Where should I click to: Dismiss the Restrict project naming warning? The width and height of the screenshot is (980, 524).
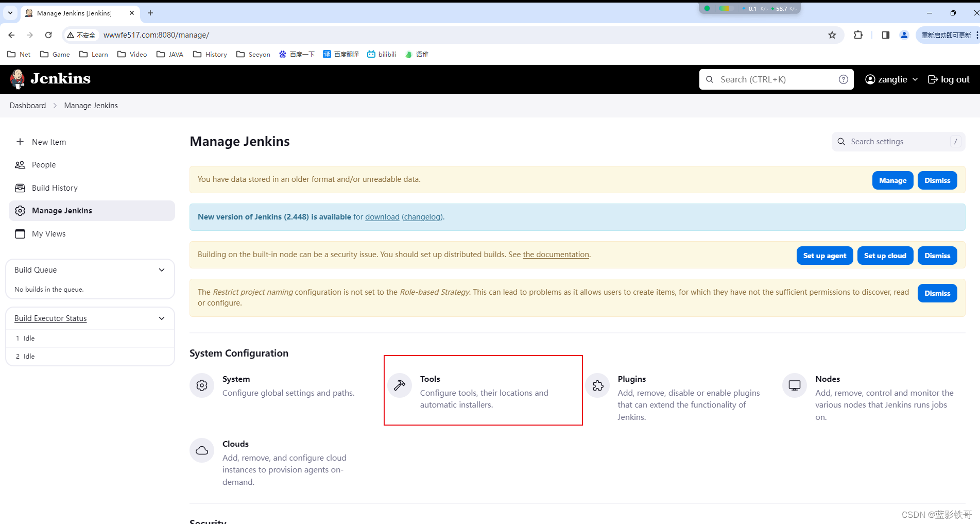tap(937, 293)
